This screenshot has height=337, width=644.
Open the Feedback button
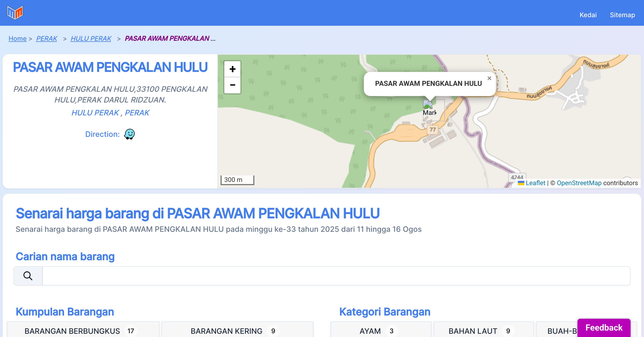604,328
